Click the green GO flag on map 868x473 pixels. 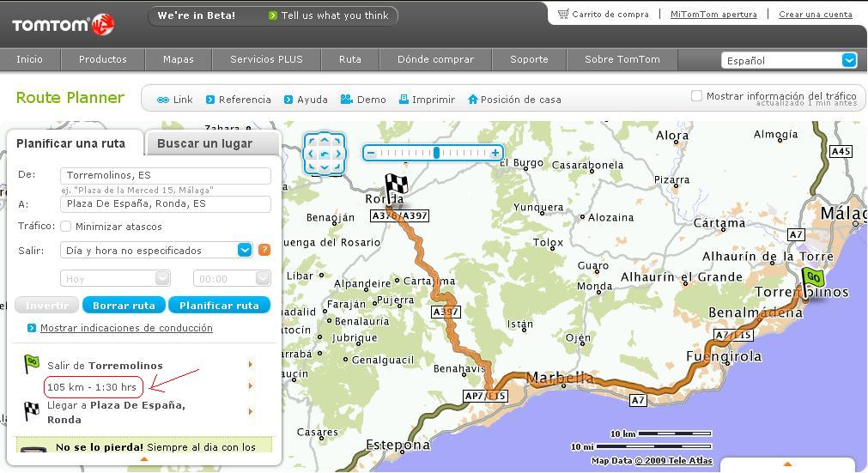pos(811,281)
